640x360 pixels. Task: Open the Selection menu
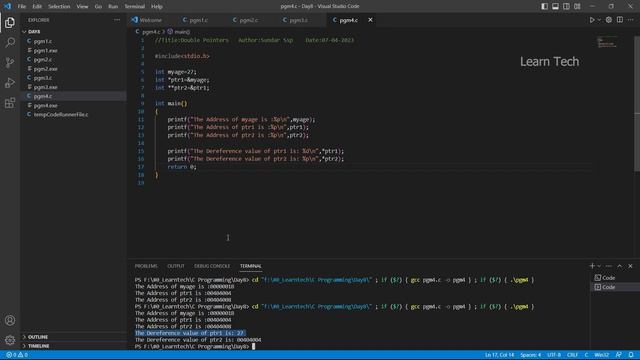click(59, 7)
